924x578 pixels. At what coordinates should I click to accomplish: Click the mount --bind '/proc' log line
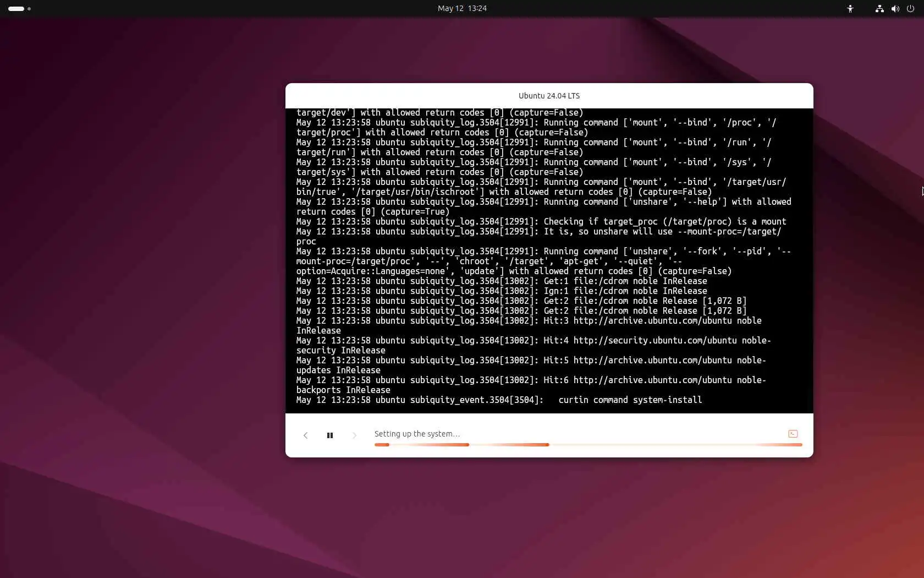[536, 127]
